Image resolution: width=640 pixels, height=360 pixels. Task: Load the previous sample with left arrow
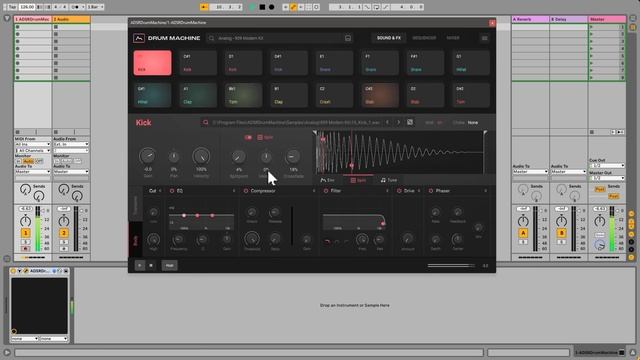point(387,122)
